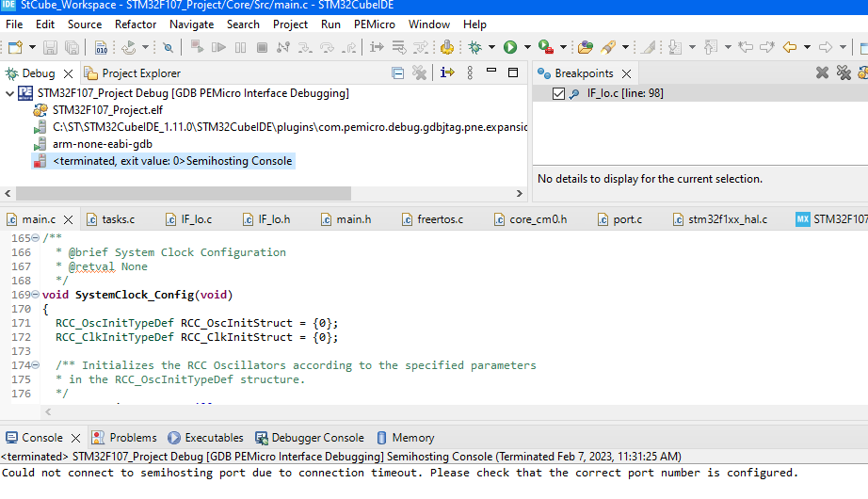The height and width of the screenshot is (499, 868).
Task: Collapse the comment fold at line 165
Action: pos(36,237)
